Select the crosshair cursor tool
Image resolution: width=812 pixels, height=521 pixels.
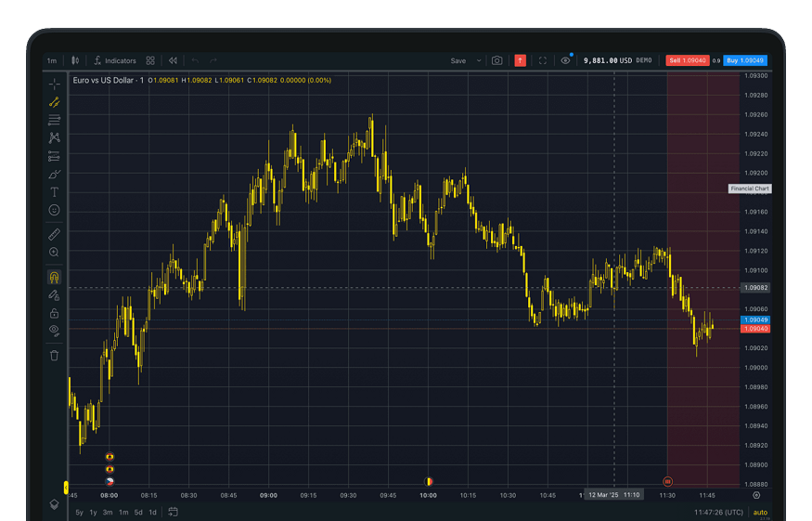click(x=55, y=84)
